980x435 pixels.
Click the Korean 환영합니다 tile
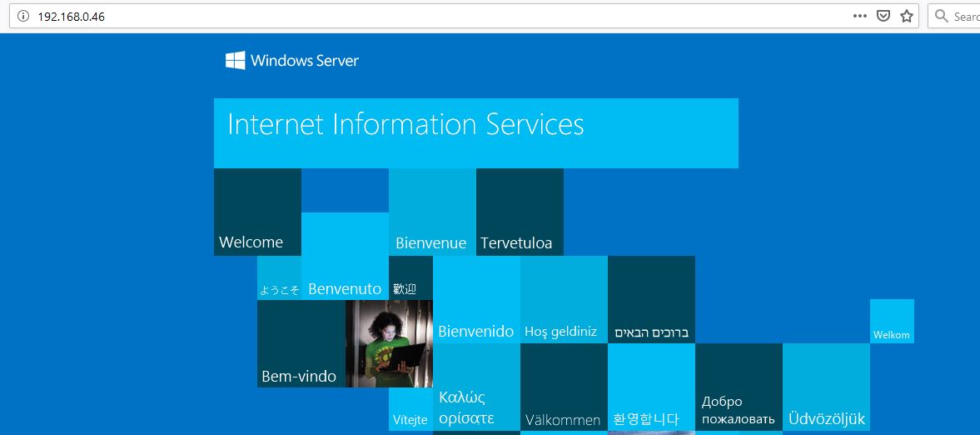(651, 387)
